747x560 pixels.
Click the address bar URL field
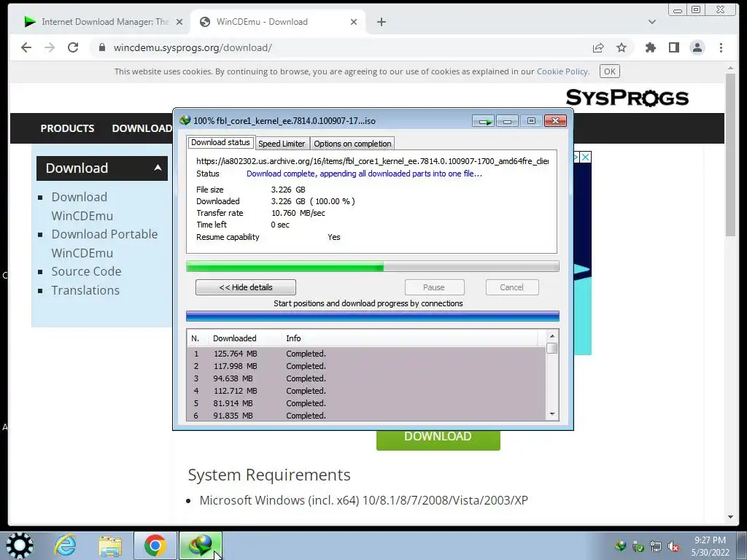343,47
